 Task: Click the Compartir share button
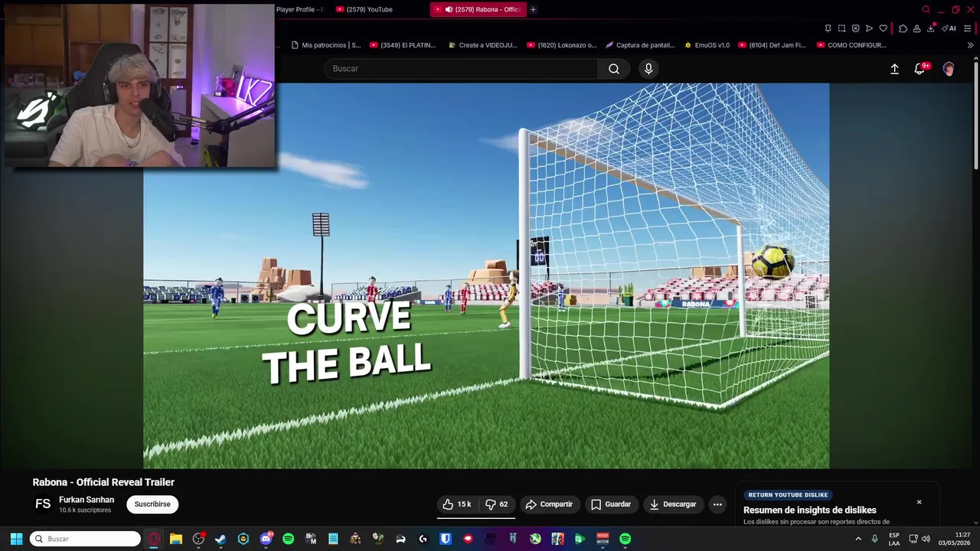coord(550,504)
